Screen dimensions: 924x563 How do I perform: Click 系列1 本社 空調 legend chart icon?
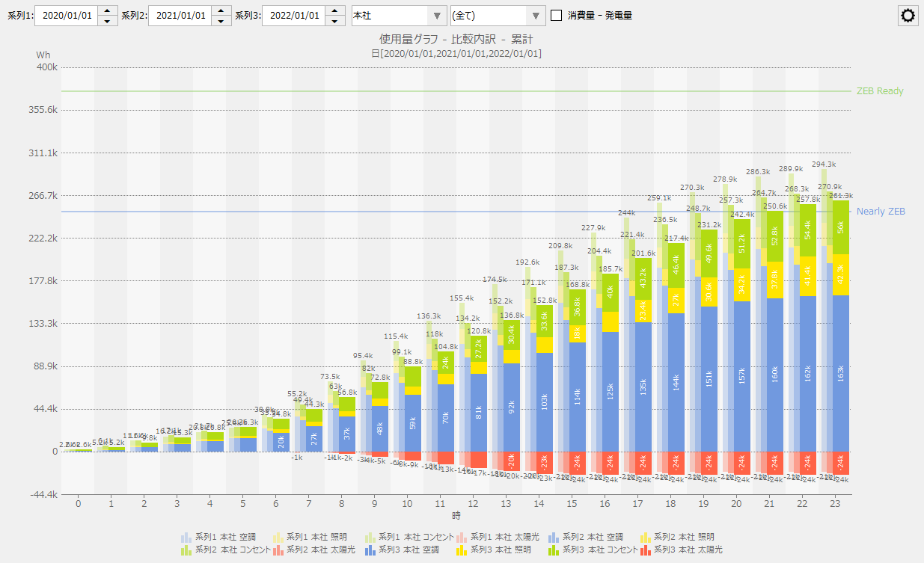pyautogui.click(x=186, y=537)
